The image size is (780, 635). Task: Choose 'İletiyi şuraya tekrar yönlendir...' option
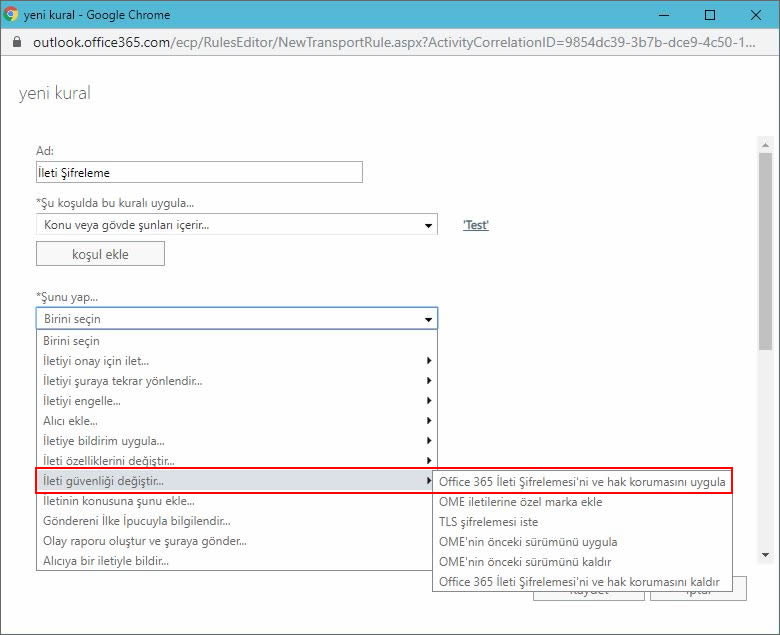click(x=236, y=380)
